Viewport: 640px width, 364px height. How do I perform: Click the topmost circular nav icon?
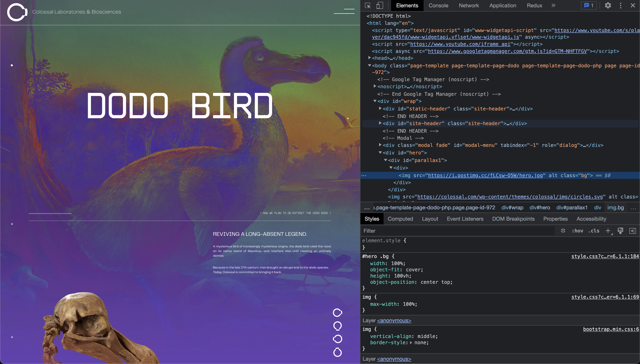[338, 312]
